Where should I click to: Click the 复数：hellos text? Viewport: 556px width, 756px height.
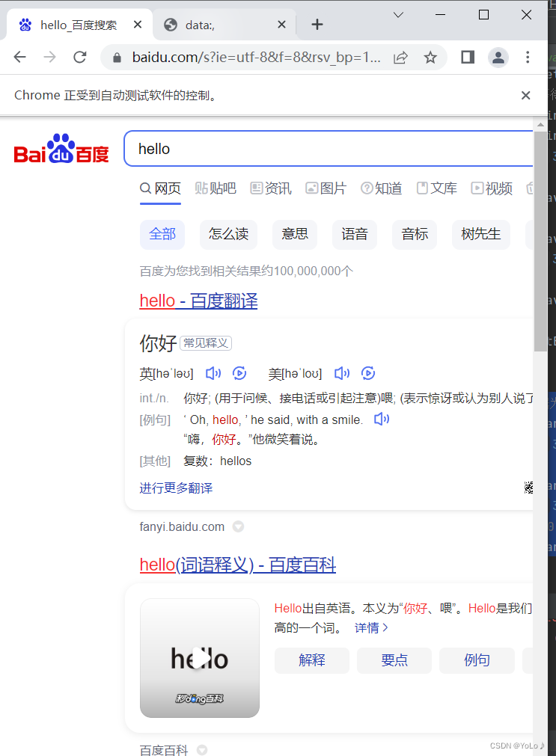[217, 461]
